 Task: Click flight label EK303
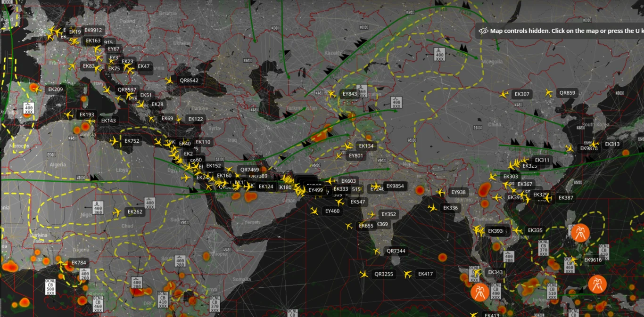(x=511, y=177)
